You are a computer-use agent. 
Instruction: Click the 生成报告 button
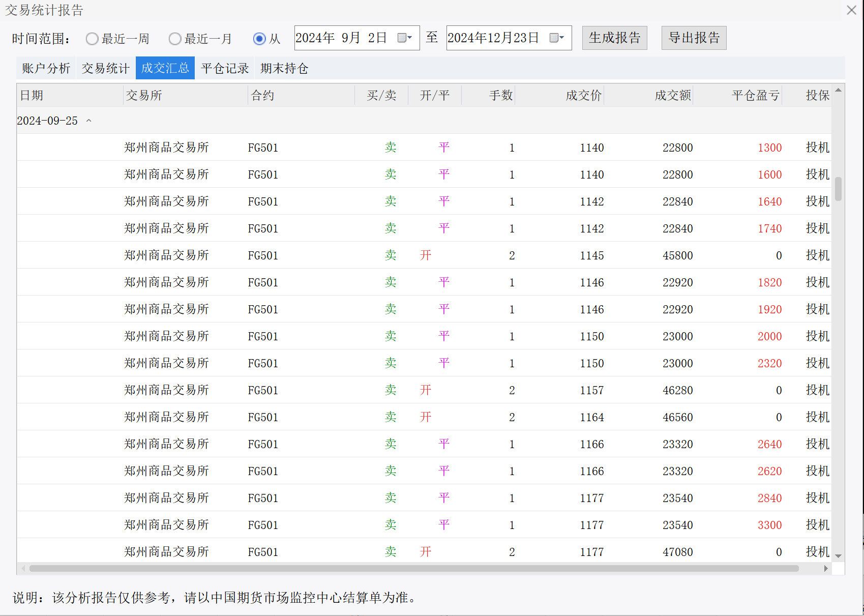(x=614, y=38)
